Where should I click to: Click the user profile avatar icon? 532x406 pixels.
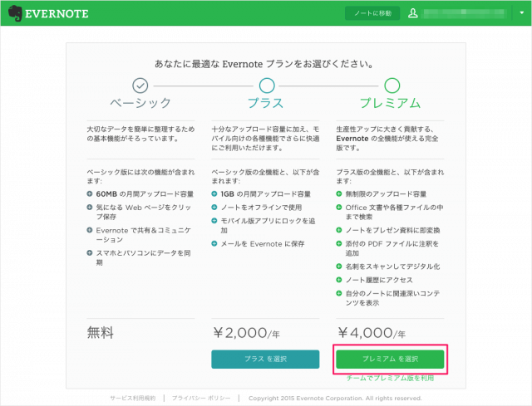(413, 14)
